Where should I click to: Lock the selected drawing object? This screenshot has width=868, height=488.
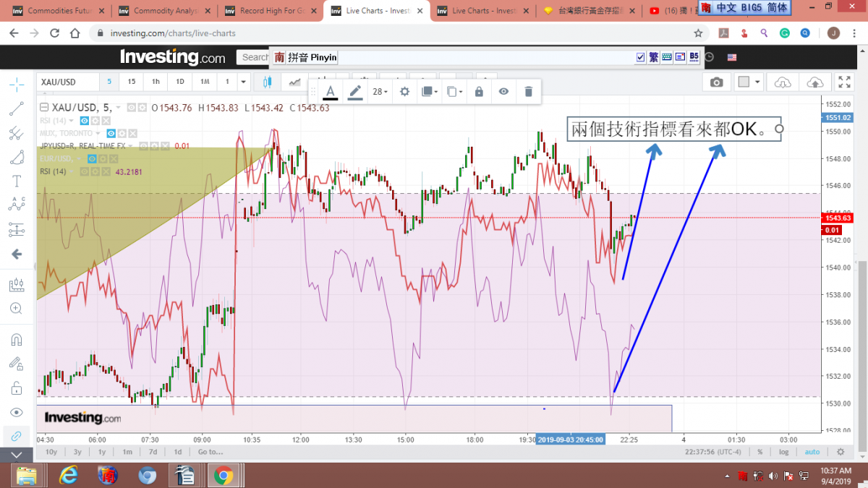pos(479,92)
